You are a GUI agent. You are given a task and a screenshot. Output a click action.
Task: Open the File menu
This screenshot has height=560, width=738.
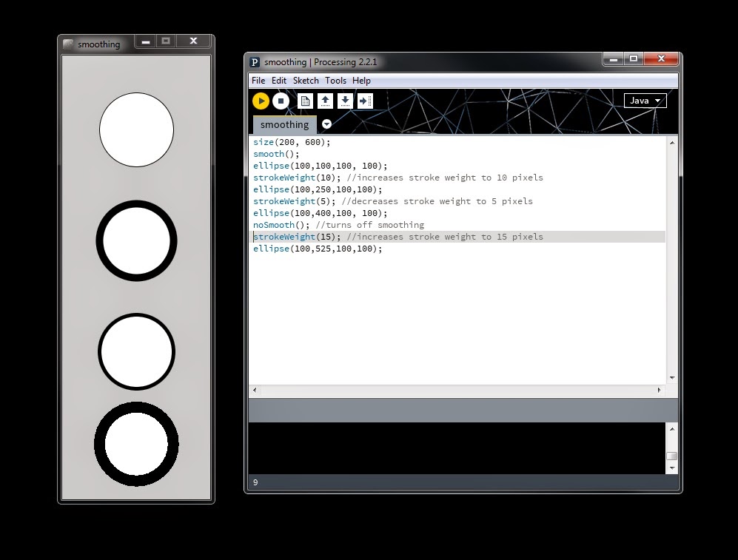tap(258, 81)
